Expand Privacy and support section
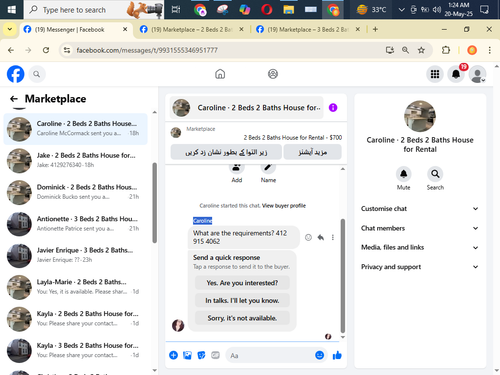The height and width of the screenshot is (375, 500). pyautogui.click(x=420, y=267)
